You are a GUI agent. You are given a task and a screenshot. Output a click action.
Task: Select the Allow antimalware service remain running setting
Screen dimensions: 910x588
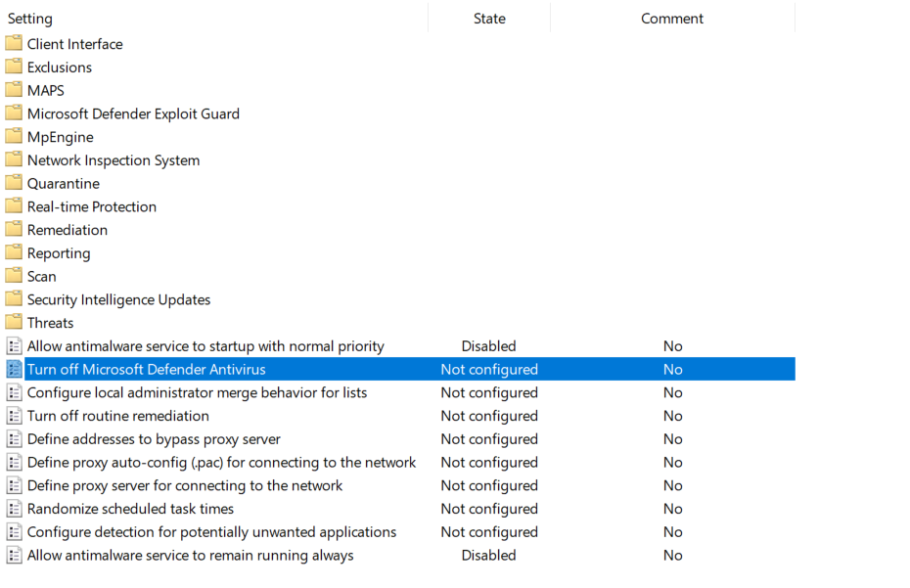(x=191, y=555)
